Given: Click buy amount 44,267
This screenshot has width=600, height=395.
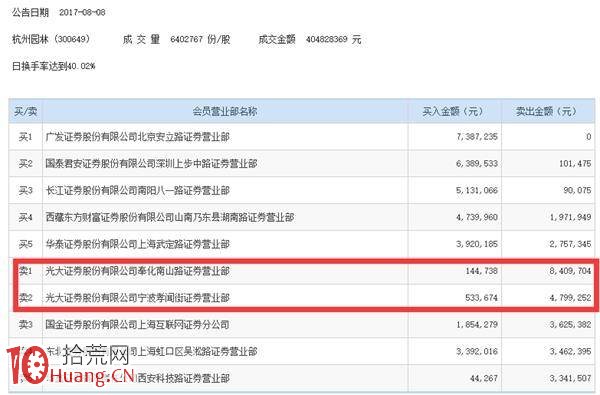Looking at the screenshot, I should 484,378.
